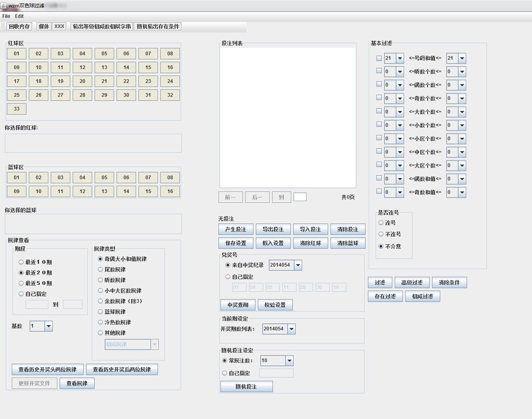The image size is (532, 419).
Task: Click the 保存设置 button
Action: 236,243
